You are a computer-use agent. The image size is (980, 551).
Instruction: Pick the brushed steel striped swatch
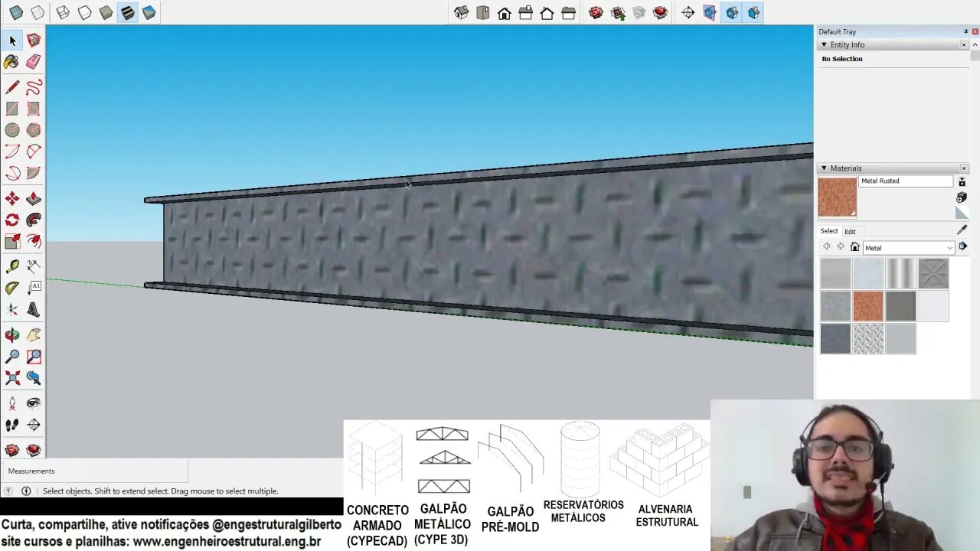(x=900, y=274)
